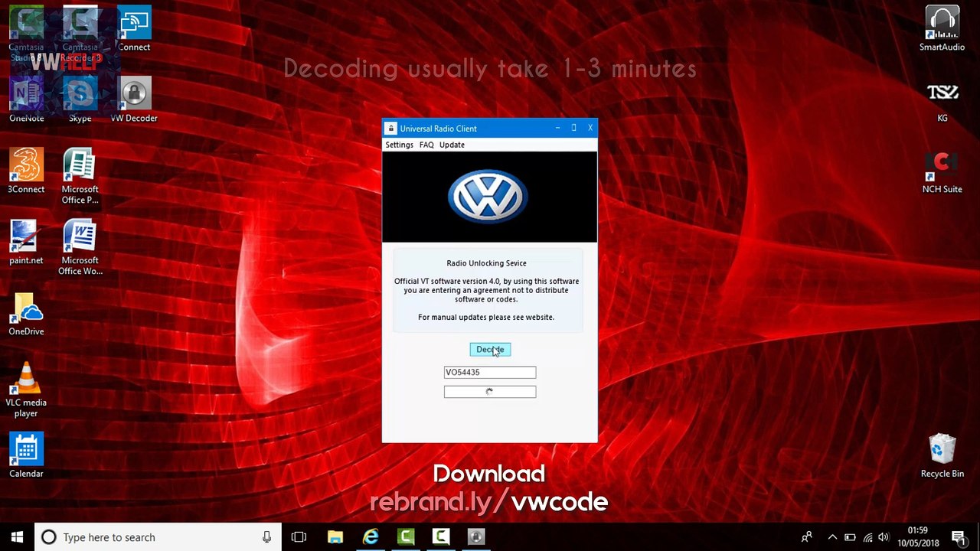Click the volume speaker tray icon
This screenshot has width=980, height=551.
point(884,537)
